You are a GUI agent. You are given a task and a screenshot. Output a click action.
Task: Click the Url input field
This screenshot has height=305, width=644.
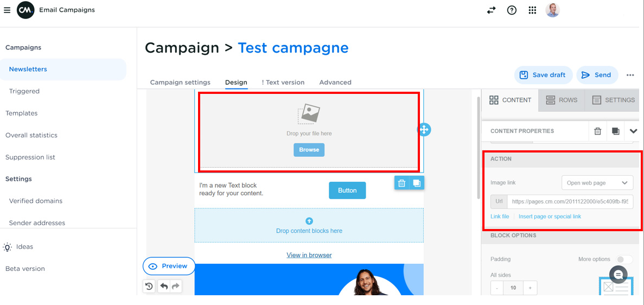[570, 201]
